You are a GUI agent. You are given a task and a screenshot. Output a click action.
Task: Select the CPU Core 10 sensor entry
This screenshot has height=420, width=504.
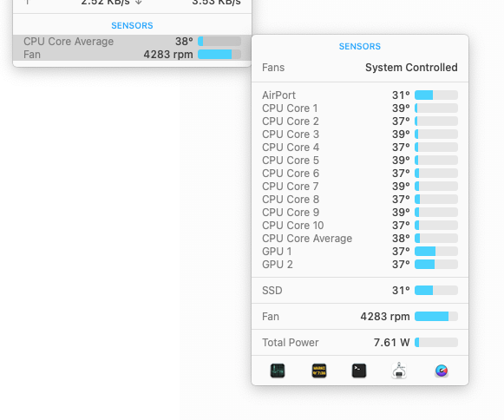coord(360,226)
